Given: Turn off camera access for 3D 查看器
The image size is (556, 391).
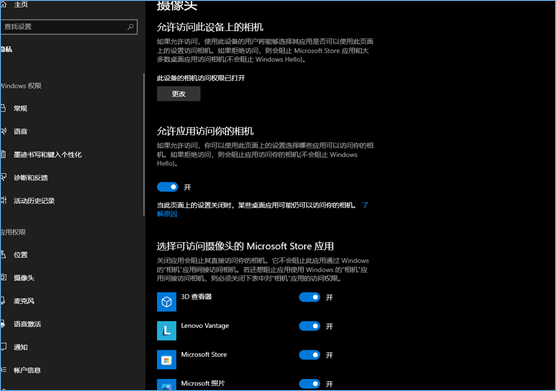Looking at the screenshot, I should point(309,297).
